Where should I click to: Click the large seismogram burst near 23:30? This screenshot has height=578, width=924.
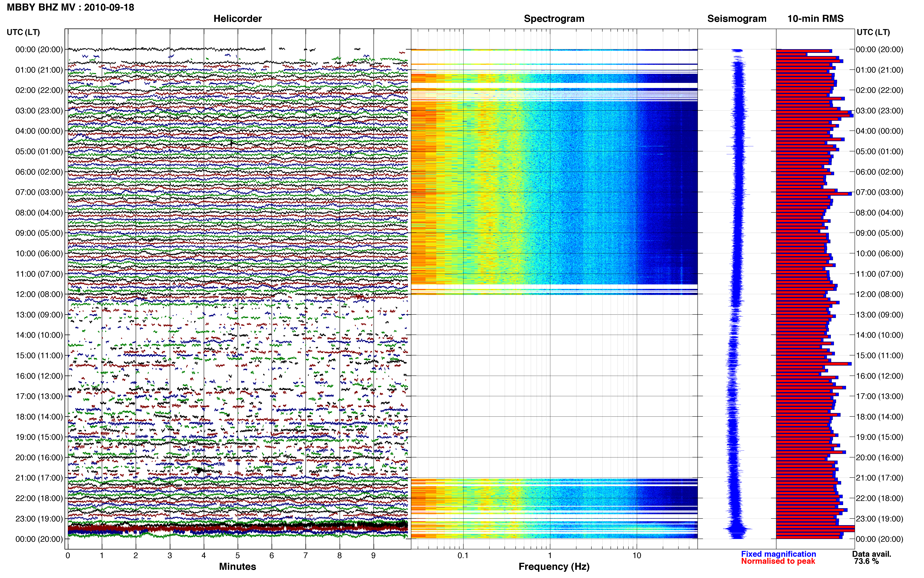(x=738, y=529)
